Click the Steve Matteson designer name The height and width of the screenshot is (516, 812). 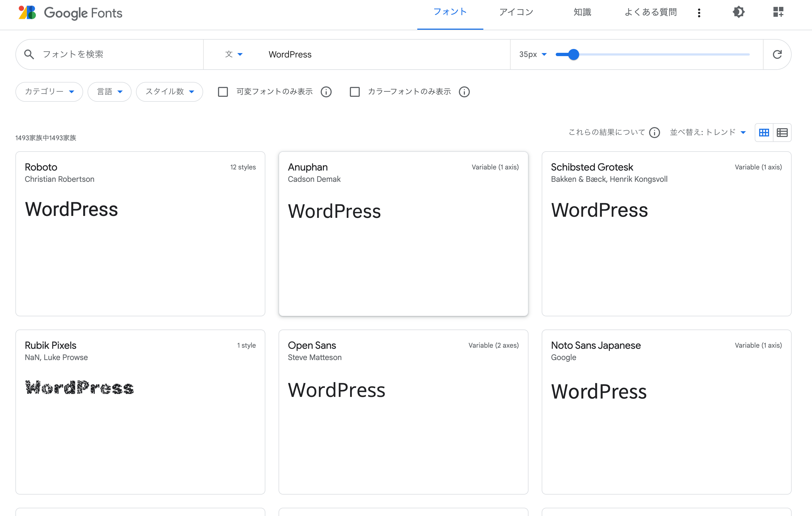[315, 357]
